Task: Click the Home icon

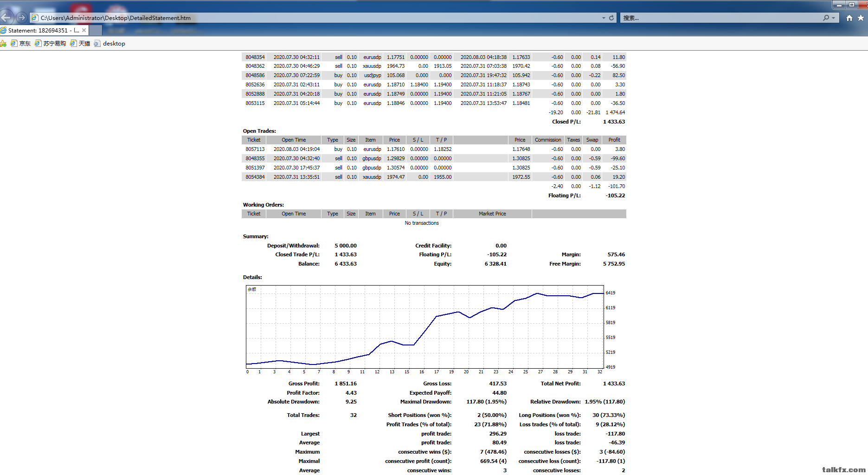Action: pyautogui.click(x=849, y=18)
